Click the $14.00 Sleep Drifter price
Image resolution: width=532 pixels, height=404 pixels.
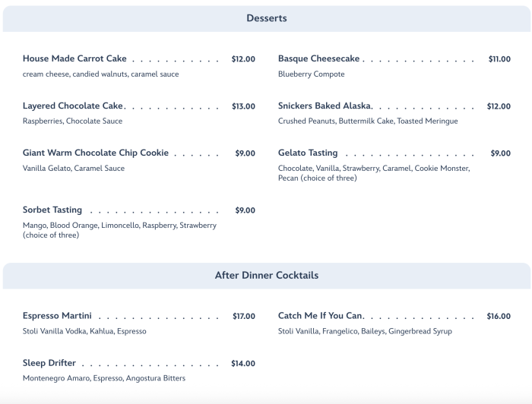(x=243, y=364)
